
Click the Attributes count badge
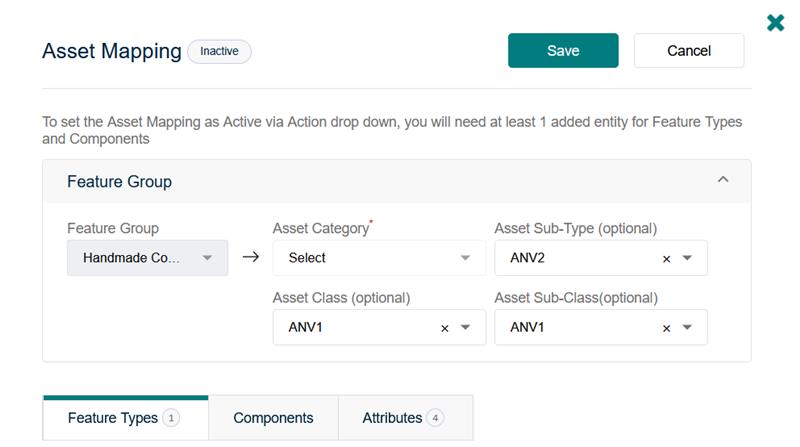pyautogui.click(x=434, y=418)
